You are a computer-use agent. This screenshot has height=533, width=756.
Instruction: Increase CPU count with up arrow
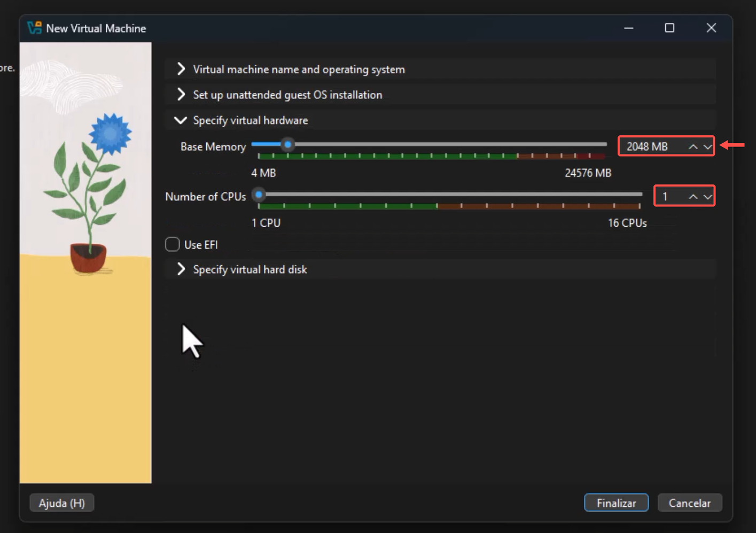tap(693, 197)
